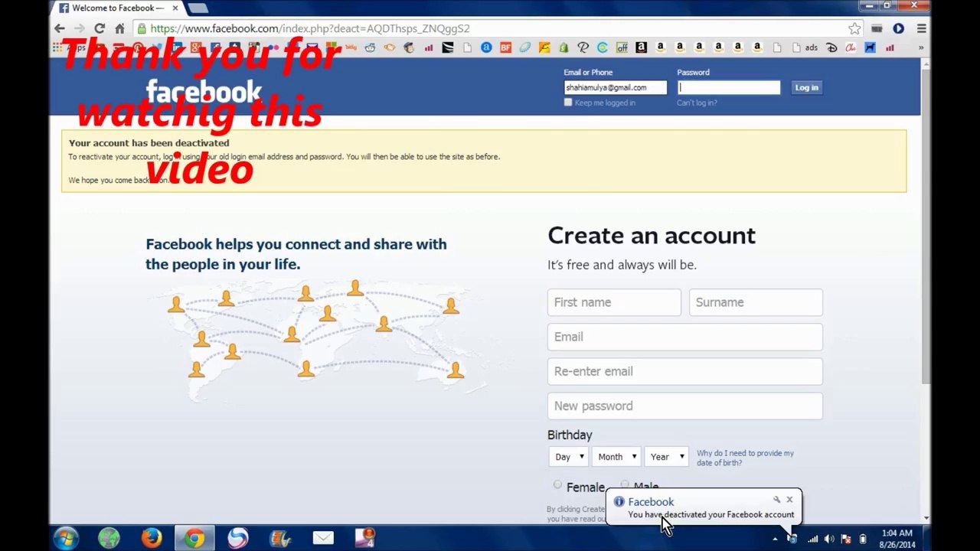Click the 'Birthday' label

pyautogui.click(x=570, y=435)
